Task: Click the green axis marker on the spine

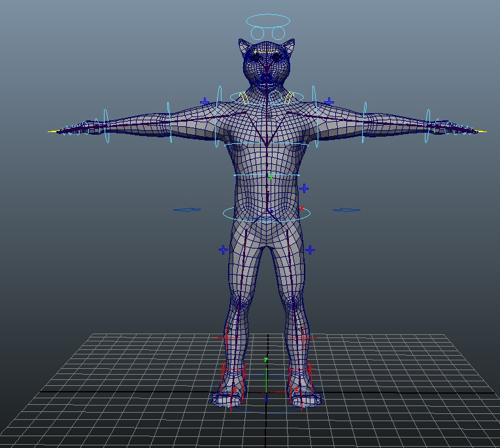Action: [271, 177]
